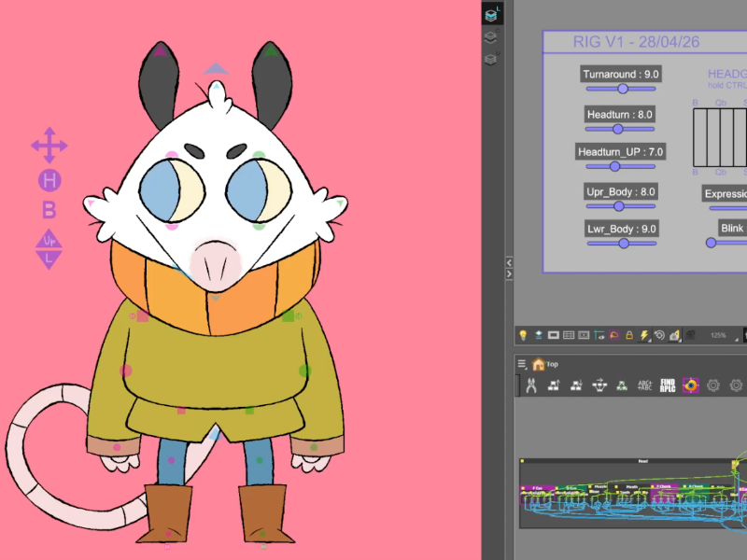Toggle the show-control eye crop icon
This screenshot has height=560, width=747.
coord(599,335)
